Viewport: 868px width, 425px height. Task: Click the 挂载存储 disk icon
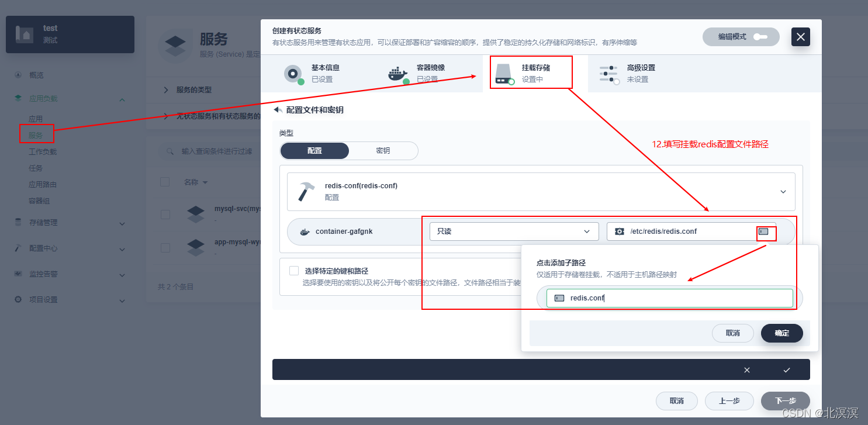pyautogui.click(x=503, y=74)
